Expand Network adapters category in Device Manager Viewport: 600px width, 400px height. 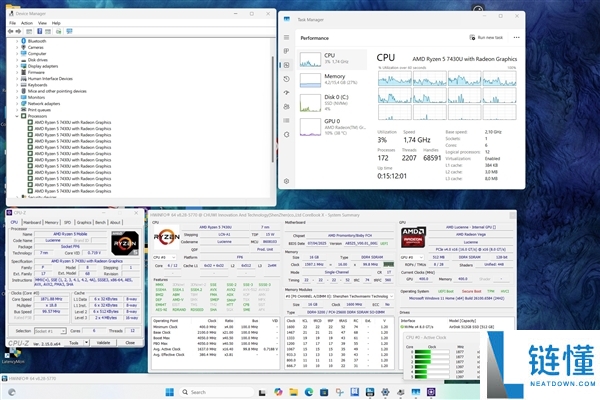(x=17, y=104)
